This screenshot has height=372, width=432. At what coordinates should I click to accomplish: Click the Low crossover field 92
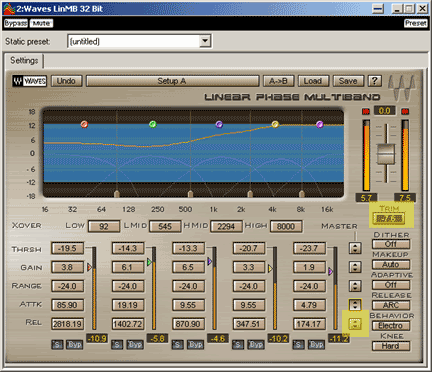click(104, 227)
